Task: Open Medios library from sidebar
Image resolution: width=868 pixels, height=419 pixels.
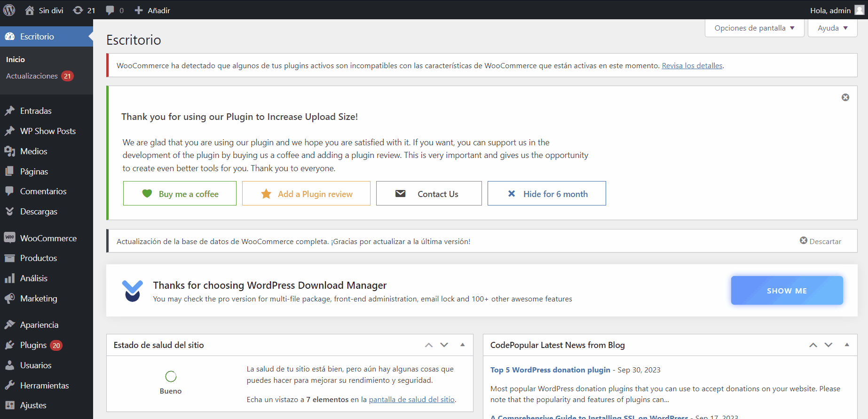Action: pos(33,151)
